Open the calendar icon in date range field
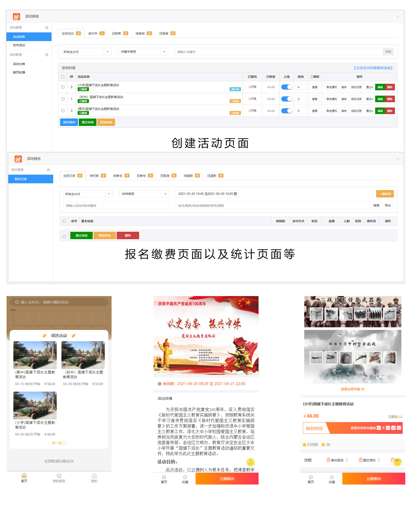The width and height of the screenshot is (420, 505). click(235, 194)
